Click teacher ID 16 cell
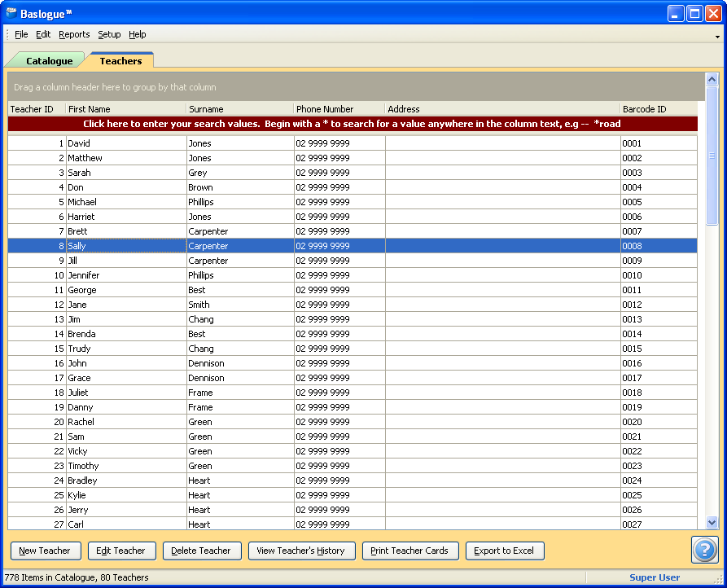 37,363
